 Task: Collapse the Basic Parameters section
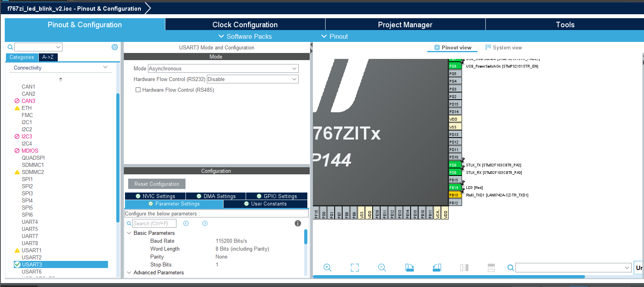(x=129, y=233)
